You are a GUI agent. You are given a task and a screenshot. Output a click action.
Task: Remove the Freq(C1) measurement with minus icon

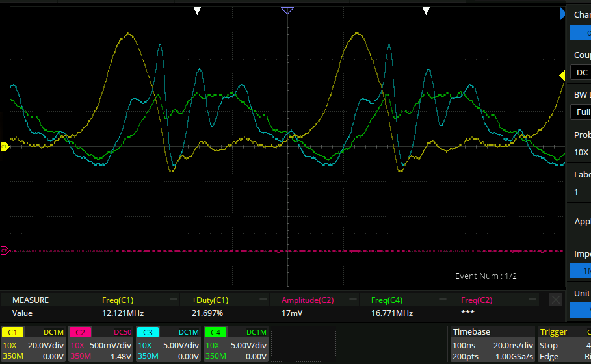[174, 300]
